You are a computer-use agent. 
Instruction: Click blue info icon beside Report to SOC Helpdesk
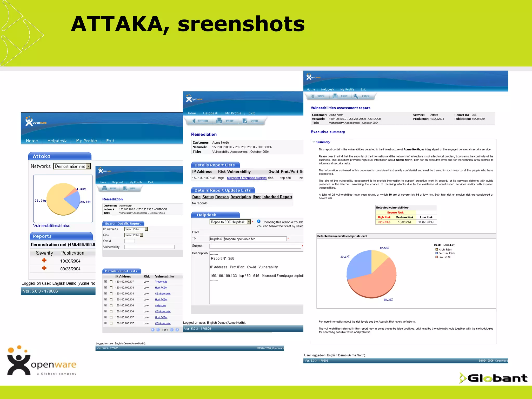click(258, 221)
